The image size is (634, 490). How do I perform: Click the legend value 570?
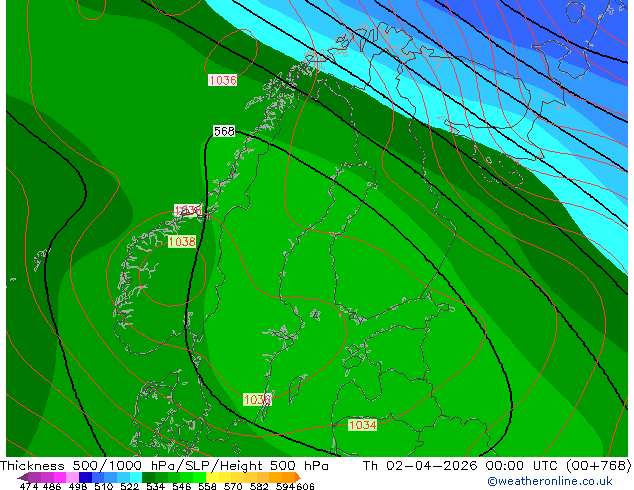pyautogui.click(x=233, y=486)
